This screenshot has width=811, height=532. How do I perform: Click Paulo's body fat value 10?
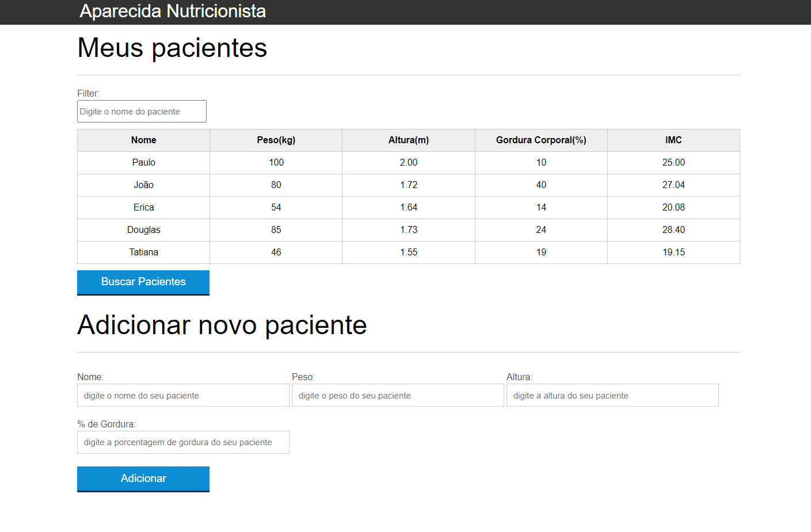(x=541, y=163)
